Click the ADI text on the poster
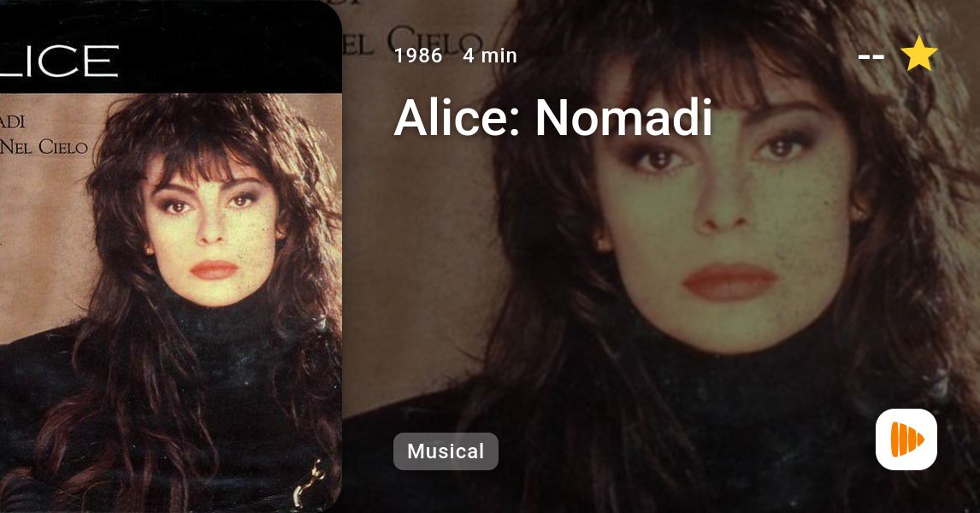The height and width of the screenshot is (513, 980). [12, 121]
